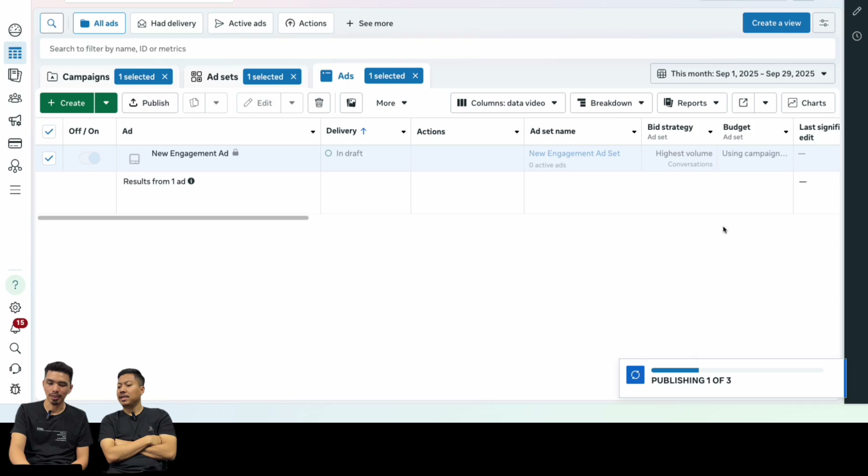Clear the Campaigns 1 selected filter
Screen dimensions: 868x476
point(165,77)
